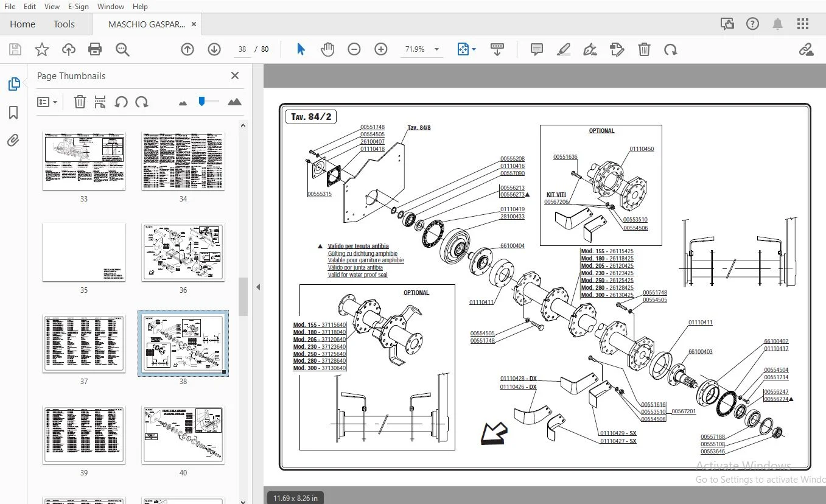Open the thumbnail options dropdown
Screen dimensions: 826x504
coord(47,102)
